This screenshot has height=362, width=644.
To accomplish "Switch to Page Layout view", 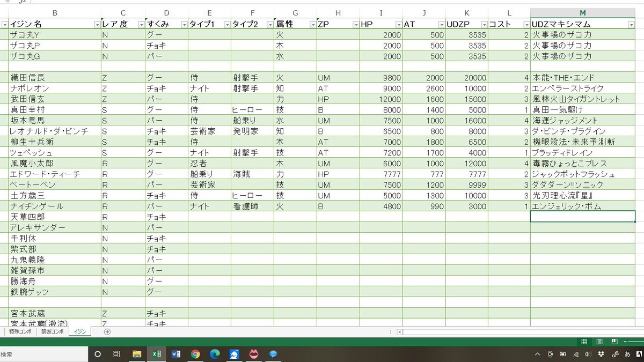I will click(x=599, y=342).
